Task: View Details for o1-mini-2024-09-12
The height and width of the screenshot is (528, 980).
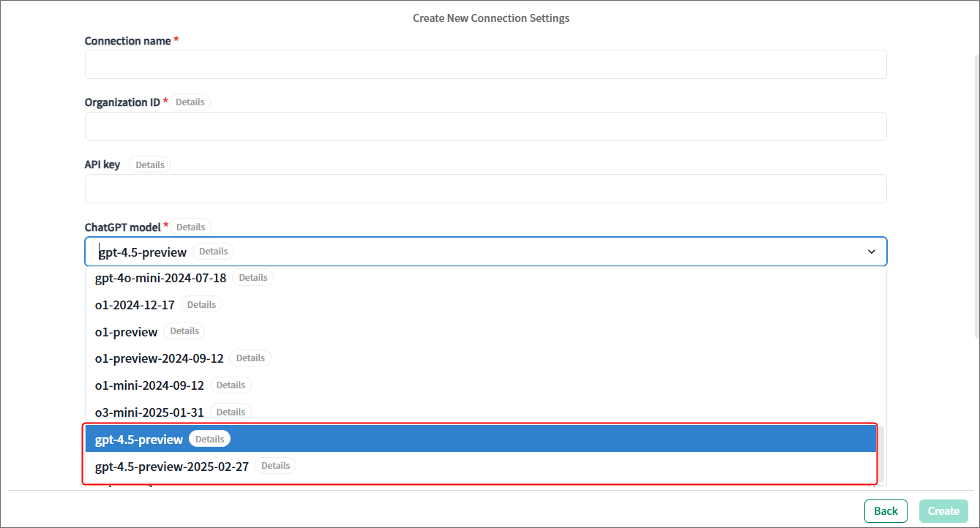Action: 231,385
